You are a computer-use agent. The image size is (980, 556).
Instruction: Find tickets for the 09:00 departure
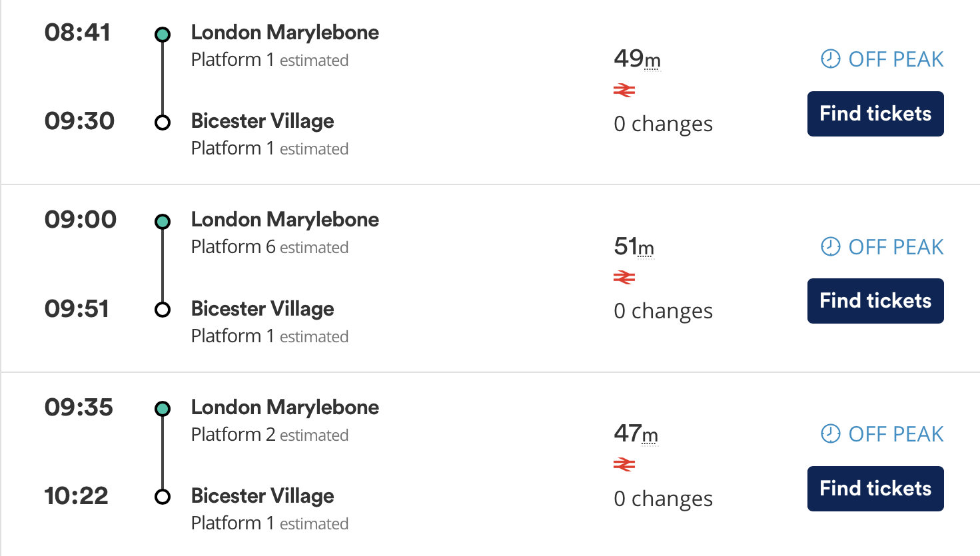[x=875, y=301]
